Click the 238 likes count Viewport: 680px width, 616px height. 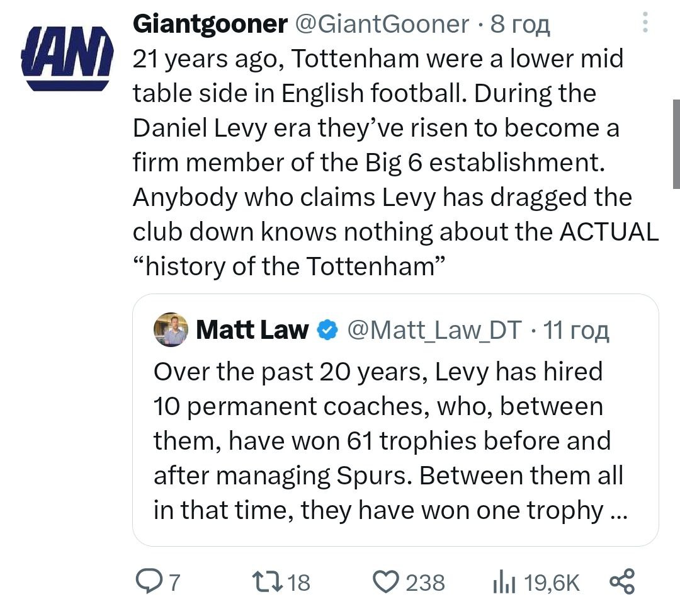425,582
